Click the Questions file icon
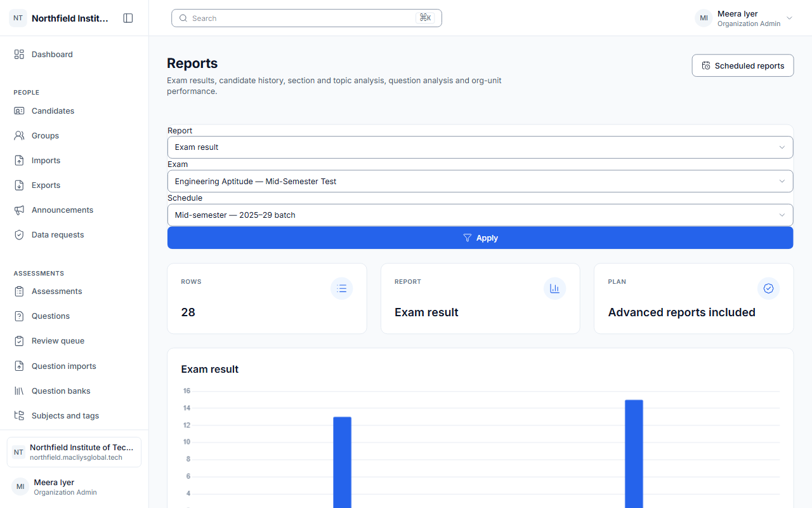The width and height of the screenshot is (812, 508). (x=19, y=316)
